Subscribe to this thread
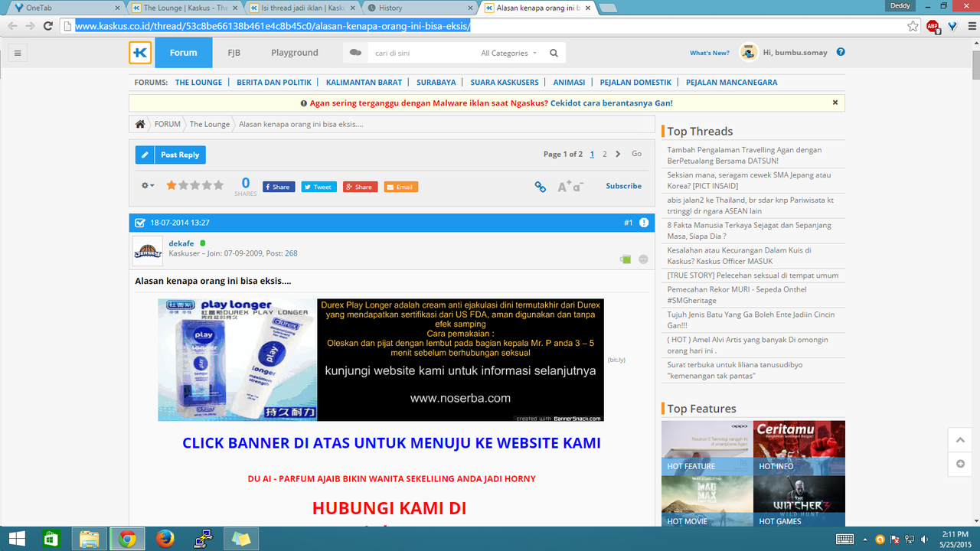The image size is (980, 551). click(624, 186)
